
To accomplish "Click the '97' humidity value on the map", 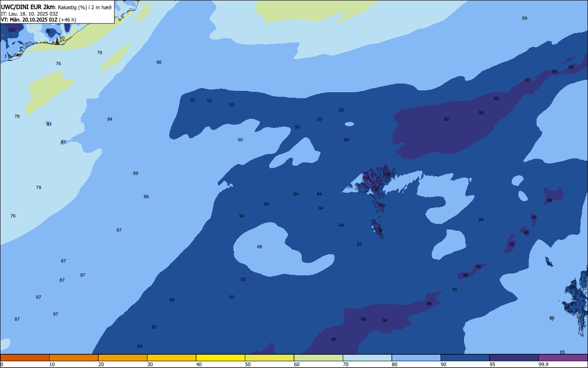I will pos(527,80).
